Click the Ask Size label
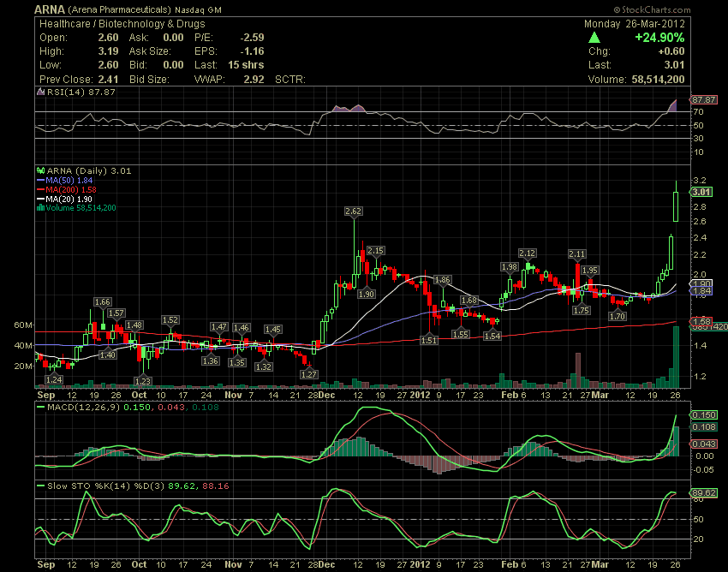 150,51
